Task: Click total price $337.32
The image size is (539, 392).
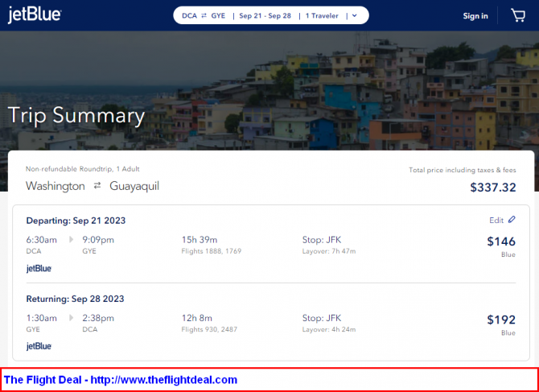Action: coord(493,188)
